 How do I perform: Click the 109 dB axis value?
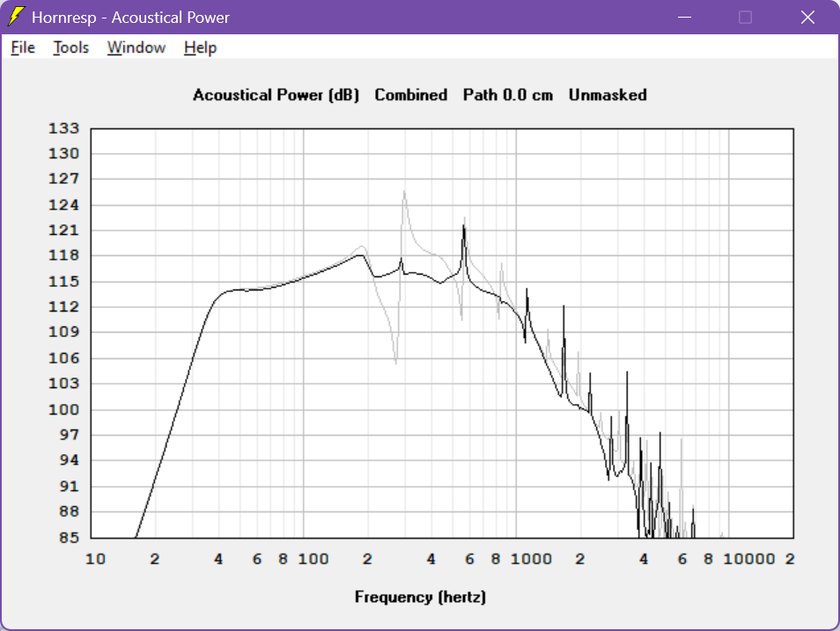coord(63,332)
